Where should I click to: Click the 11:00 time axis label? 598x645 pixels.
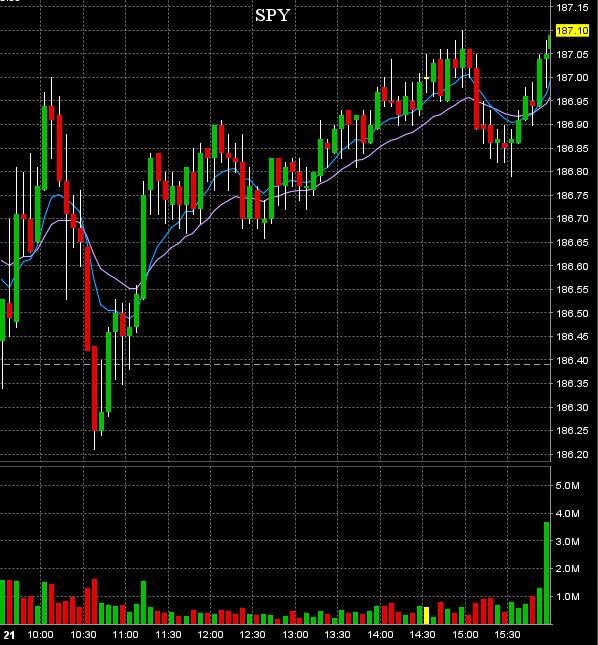point(125,635)
